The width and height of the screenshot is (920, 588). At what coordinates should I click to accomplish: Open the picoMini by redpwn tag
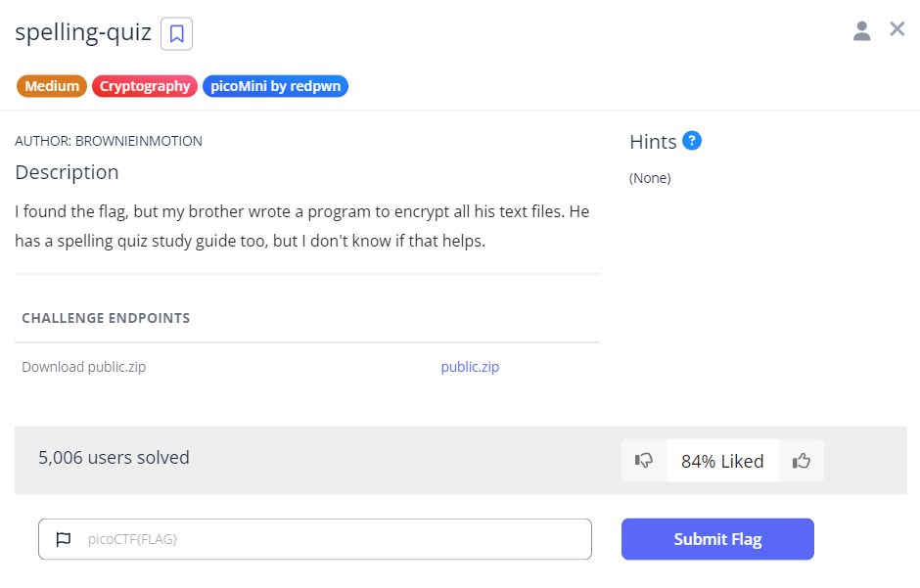[x=275, y=86]
